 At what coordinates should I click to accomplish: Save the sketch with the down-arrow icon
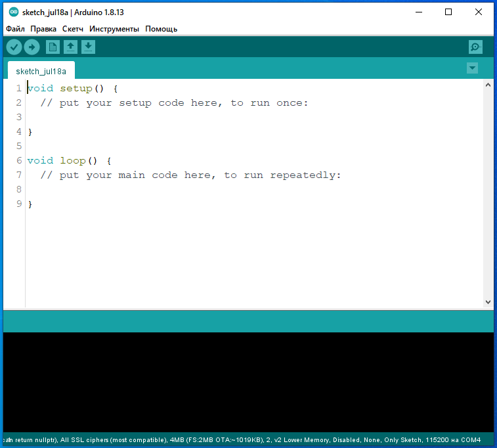click(x=88, y=47)
